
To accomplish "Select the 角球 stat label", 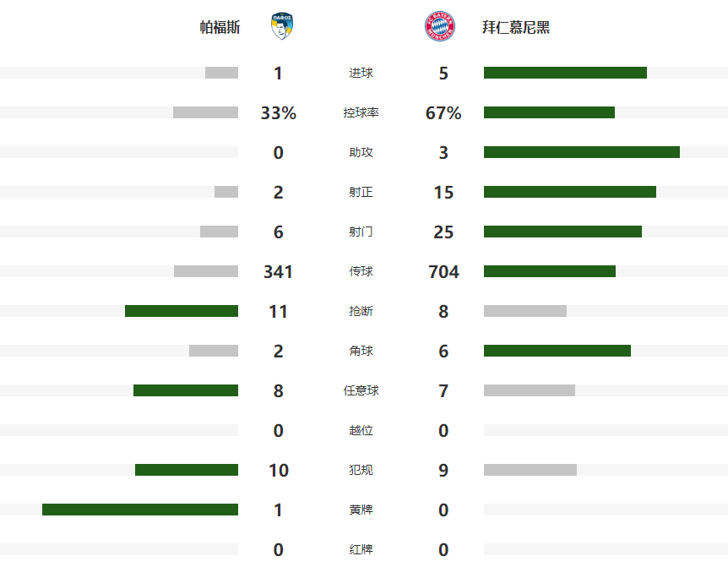I will click(361, 352).
